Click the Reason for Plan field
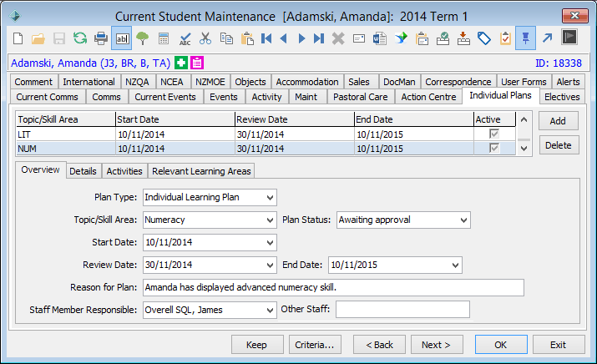Image resolution: width=597 pixels, height=364 pixels. pos(333,287)
